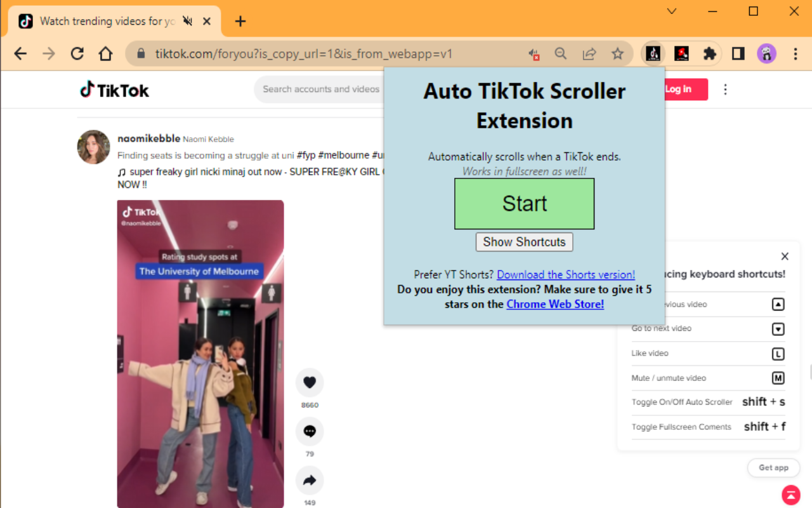This screenshot has width=812, height=508.
Task: Open zoom options magnifier in address bar
Action: [561, 54]
